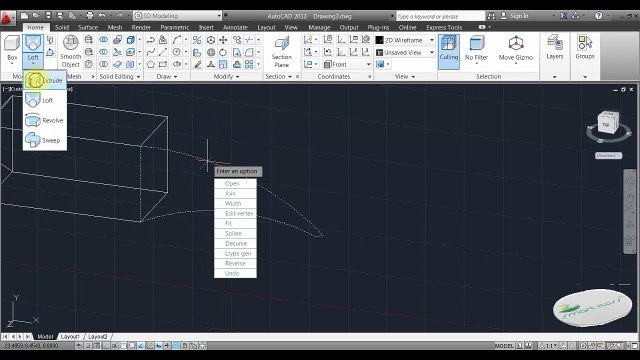Click the Redo arrow in quick access toolbar

pyautogui.click(x=120, y=16)
